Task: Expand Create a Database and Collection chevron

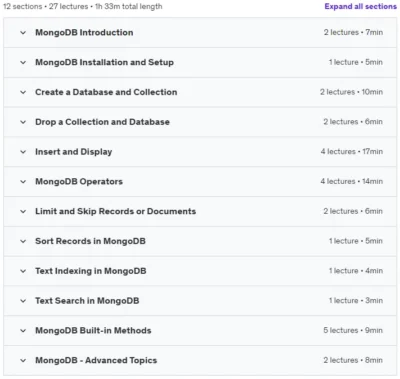Action: [23, 92]
